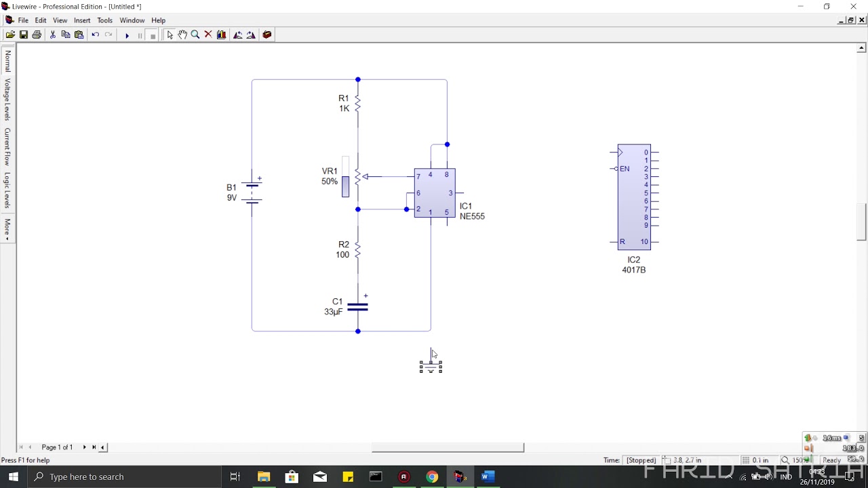
Task: Select the IC1 NE555 timer chip
Action: coord(435,193)
